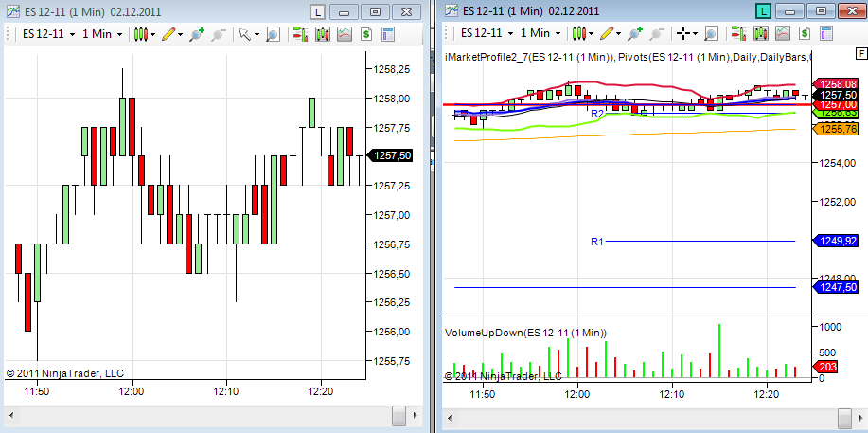Click right chart's horizontal scrollbar thumb
The image size is (868, 433).
(844, 417)
